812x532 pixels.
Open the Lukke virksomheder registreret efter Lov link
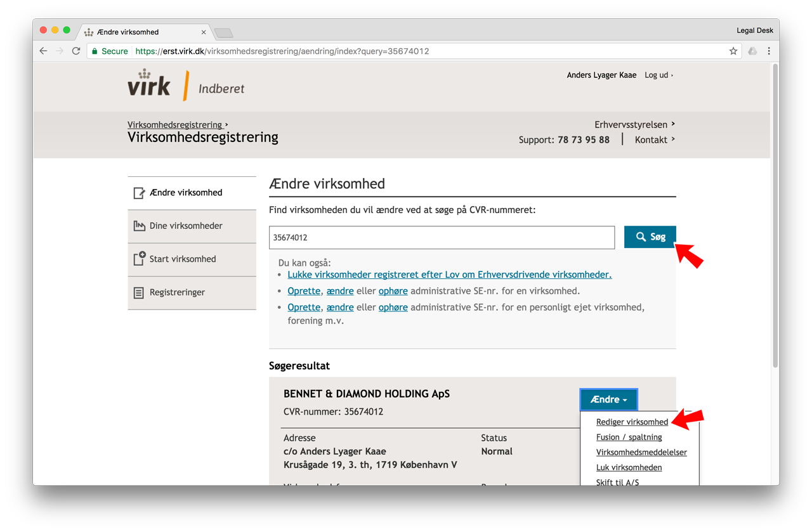pyautogui.click(x=449, y=275)
